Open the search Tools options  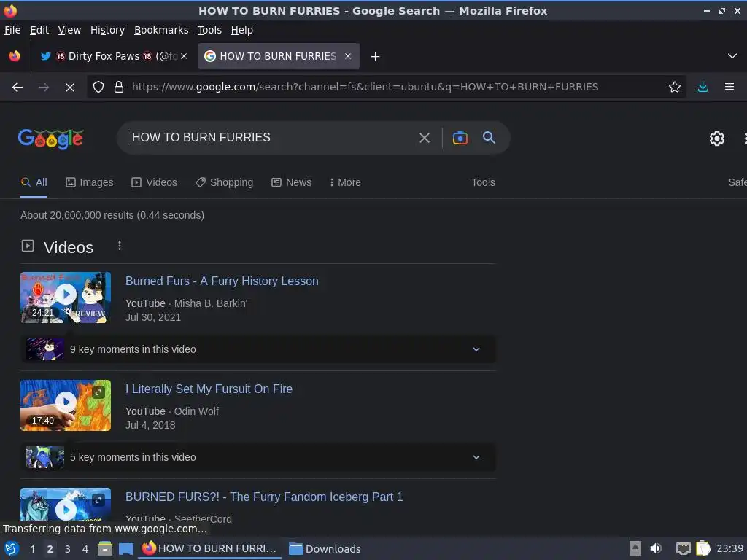click(483, 182)
